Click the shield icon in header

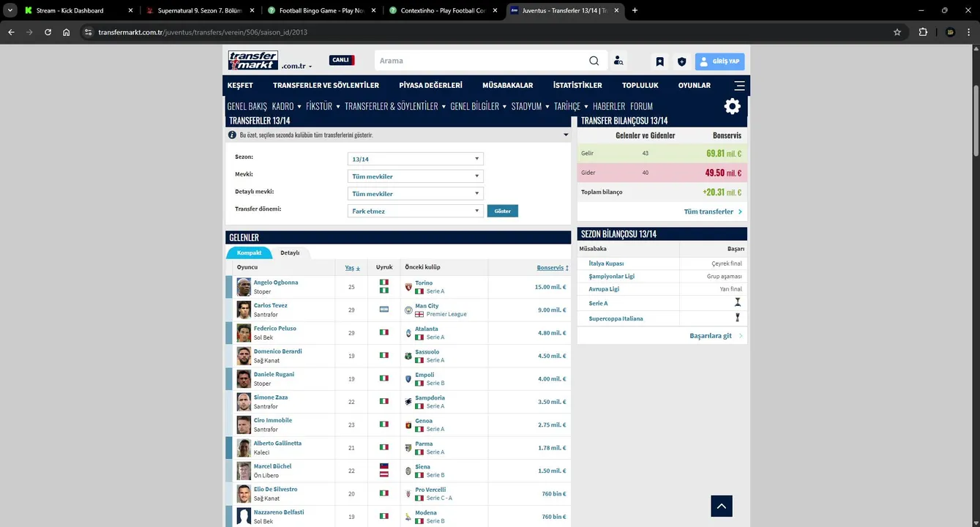pos(681,61)
